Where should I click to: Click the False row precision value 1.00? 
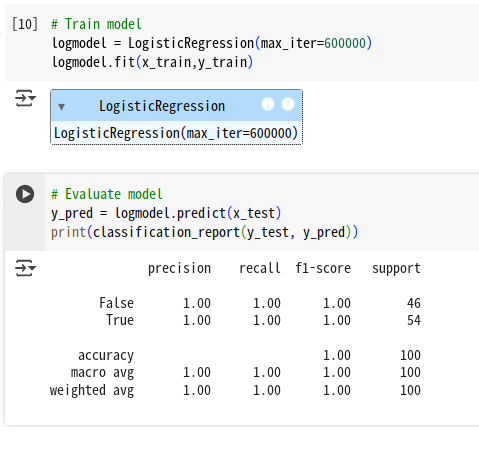pos(197,303)
